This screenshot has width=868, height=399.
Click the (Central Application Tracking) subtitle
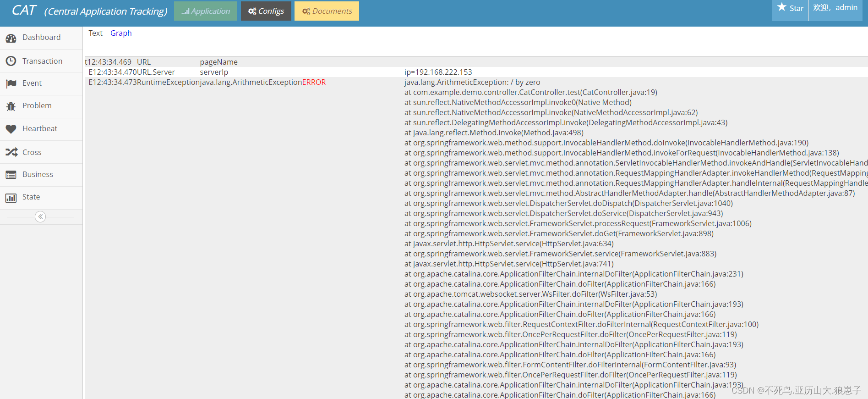pos(106,11)
